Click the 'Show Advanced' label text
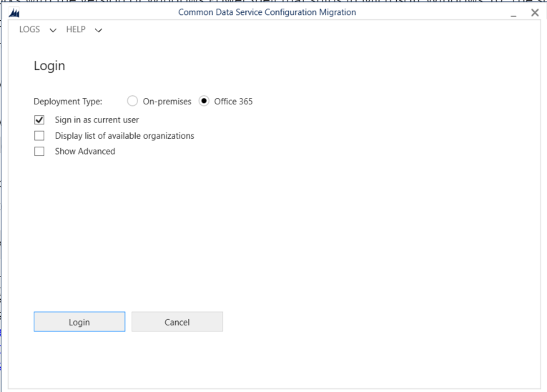The image size is (547, 392). (x=84, y=152)
